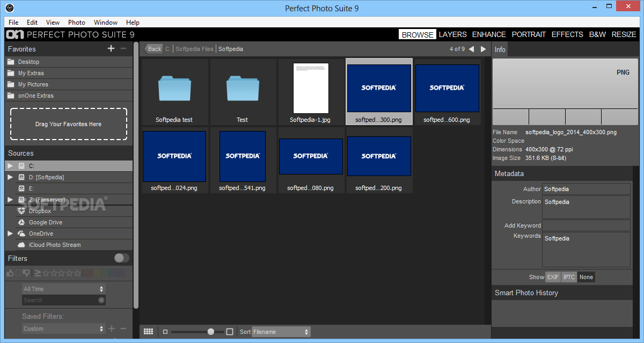Switch to the EFFECTS module

pyautogui.click(x=567, y=34)
